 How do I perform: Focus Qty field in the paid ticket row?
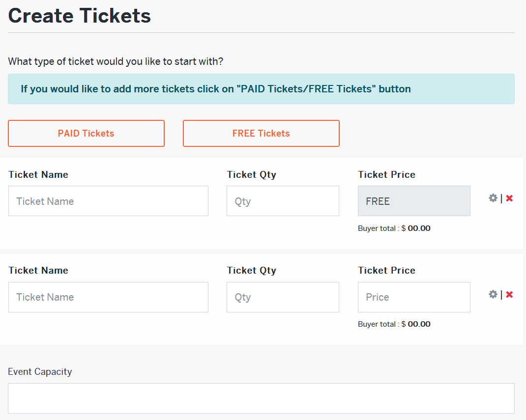[283, 297]
